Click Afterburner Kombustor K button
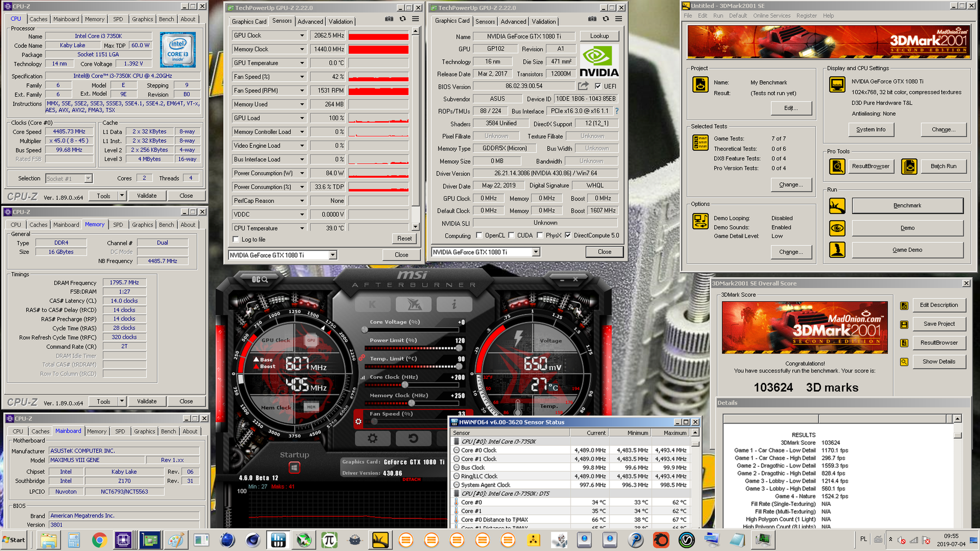This screenshot has height=551, width=980. [372, 305]
